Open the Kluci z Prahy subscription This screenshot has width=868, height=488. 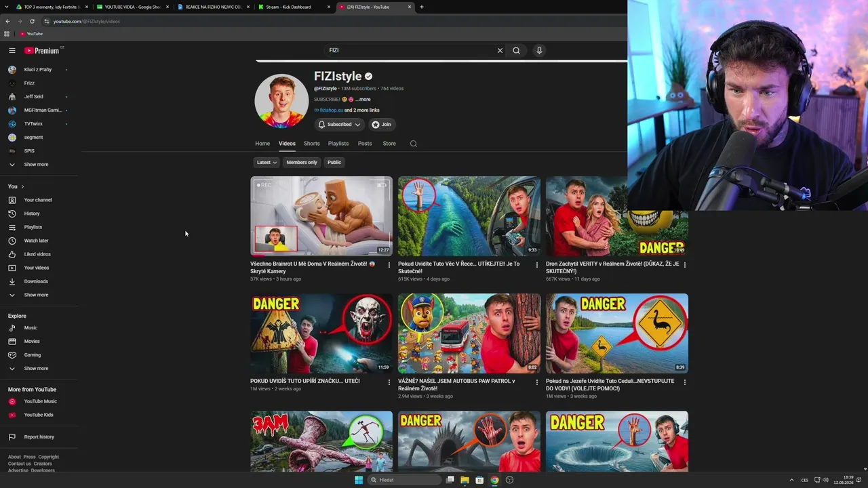(x=39, y=70)
